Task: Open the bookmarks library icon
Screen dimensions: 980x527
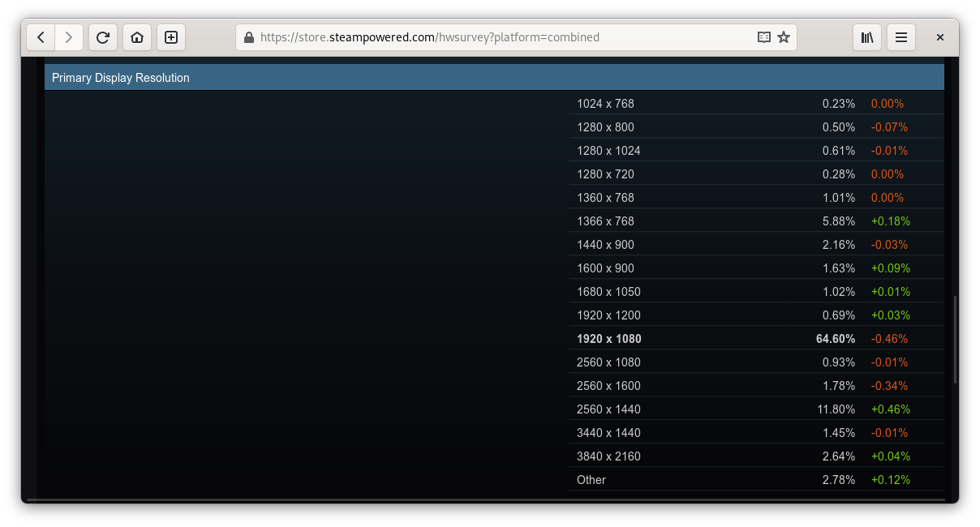Action: tap(867, 37)
